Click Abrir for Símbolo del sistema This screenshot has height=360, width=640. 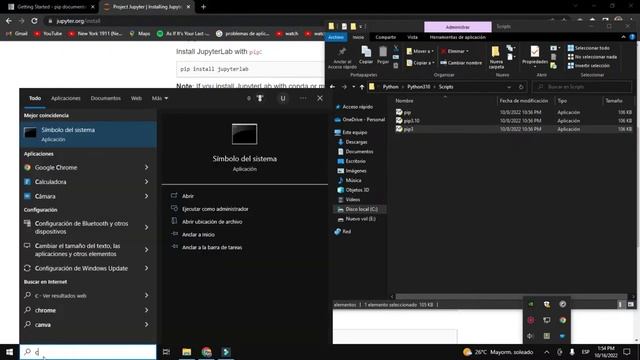click(x=188, y=196)
